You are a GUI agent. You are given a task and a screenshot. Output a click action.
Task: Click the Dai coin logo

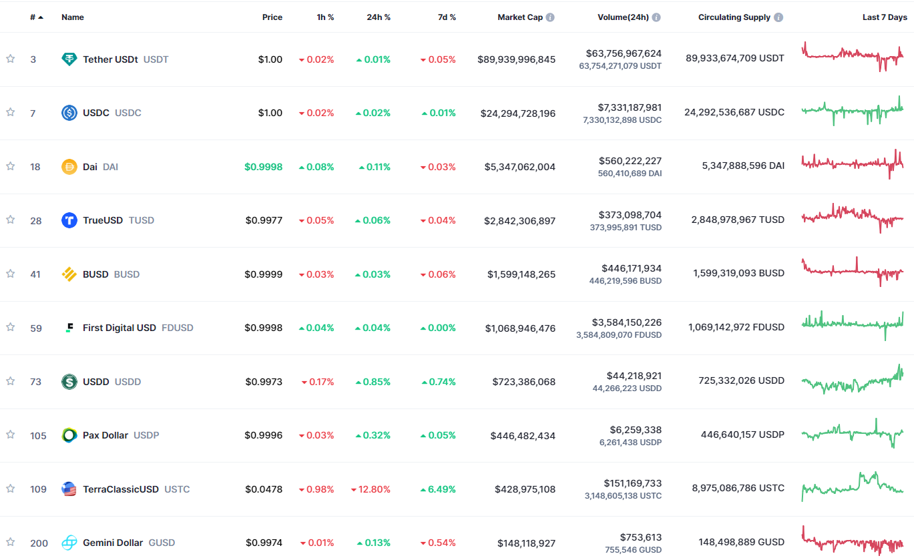(x=69, y=167)
